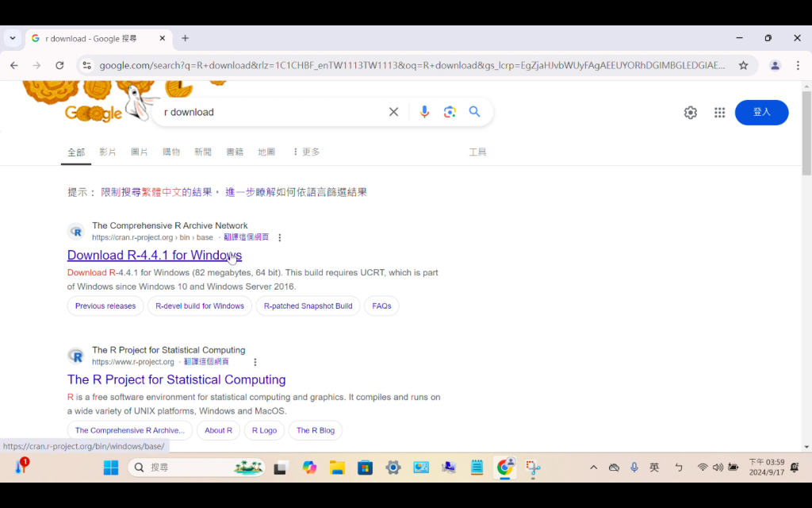812x508 pixels.
Task: Open 'The R Project for Statistical Computing' link
Action: 176,379
